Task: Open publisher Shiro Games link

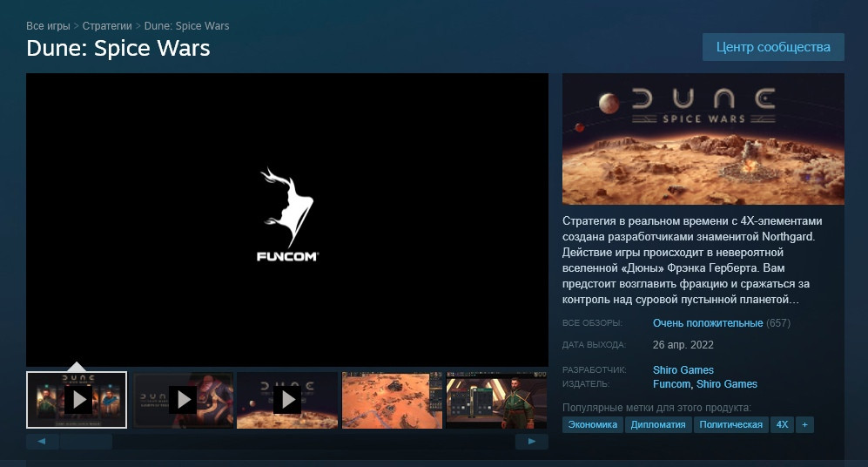Action: click(x=727, y=384)
